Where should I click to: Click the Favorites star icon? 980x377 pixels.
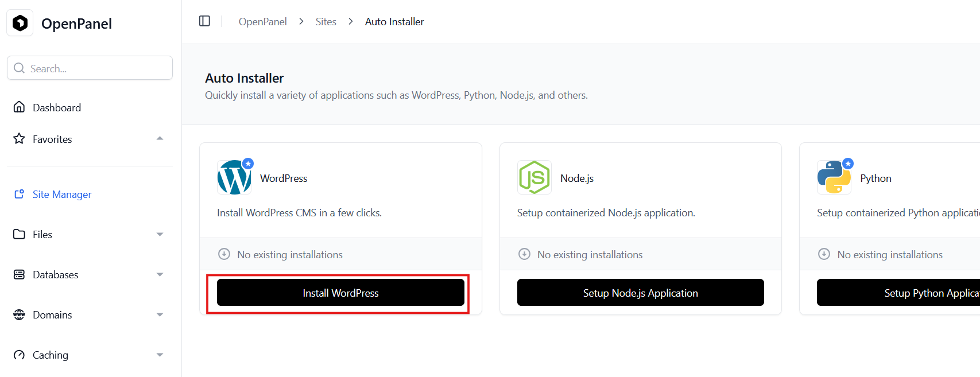pos(19,139)
